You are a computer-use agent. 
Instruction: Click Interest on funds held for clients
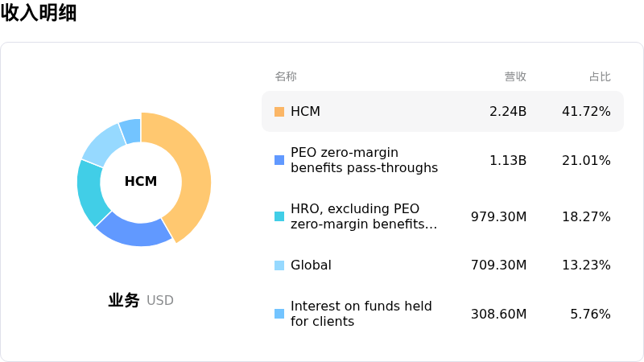pos(361,314)
